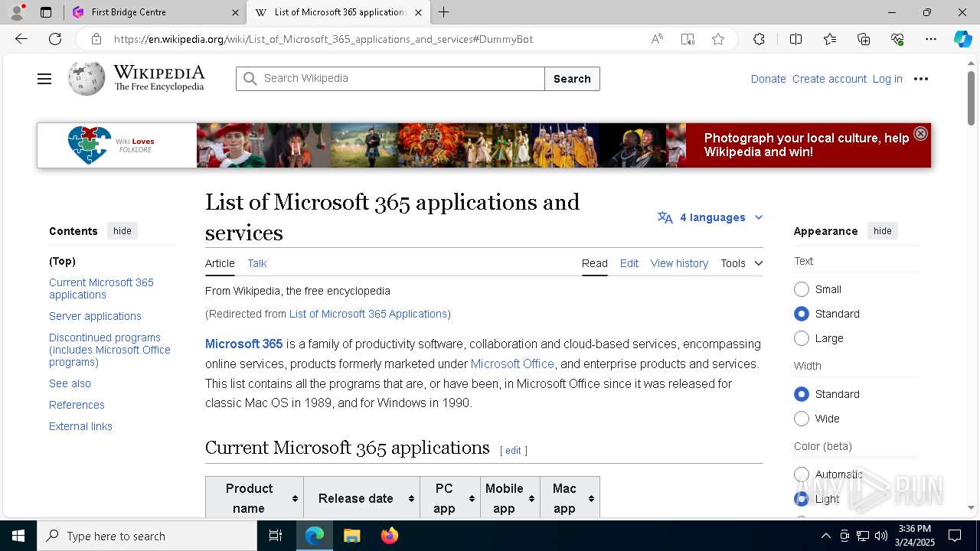
Task: Sort table by PC app column
Action: click(x=449, y=498)
